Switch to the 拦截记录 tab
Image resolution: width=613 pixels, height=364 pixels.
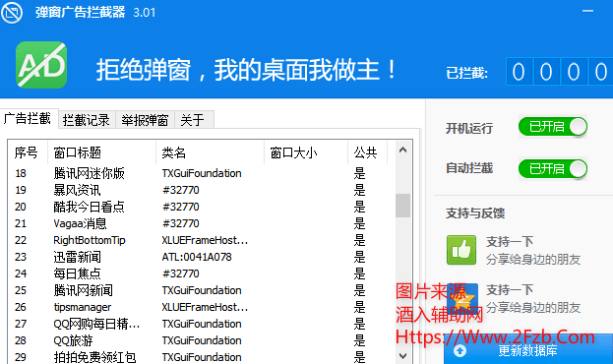click(87, 120)
